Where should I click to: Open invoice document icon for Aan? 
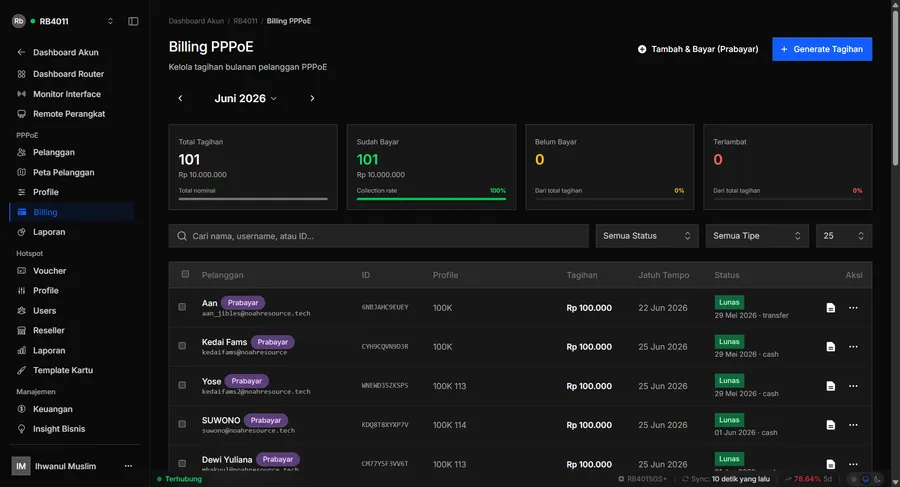831,308
